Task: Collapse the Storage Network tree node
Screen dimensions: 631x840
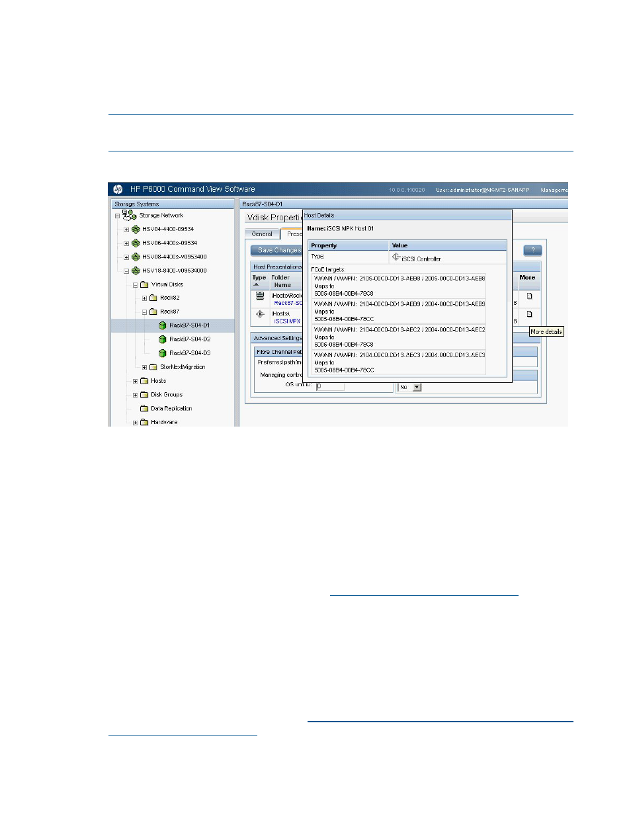Action: pyautogui.click(x=118, y=216)
